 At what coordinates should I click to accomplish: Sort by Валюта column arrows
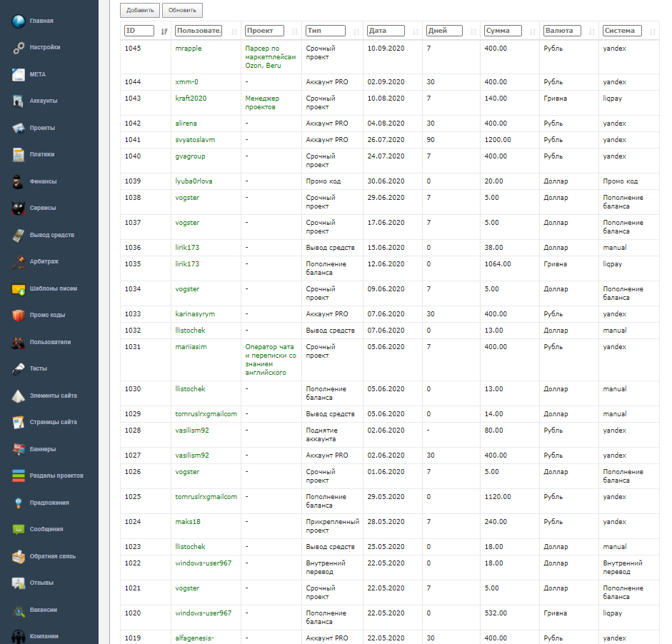pos(592,31)
